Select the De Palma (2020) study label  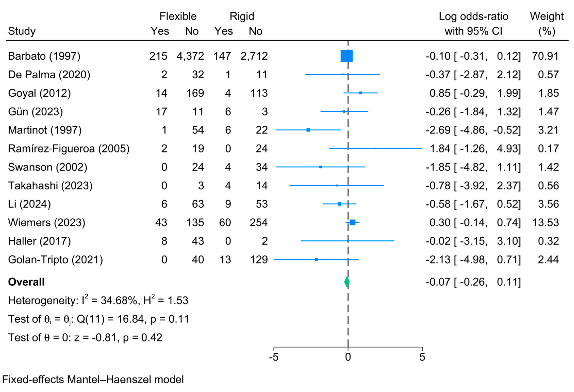point(49,75)
